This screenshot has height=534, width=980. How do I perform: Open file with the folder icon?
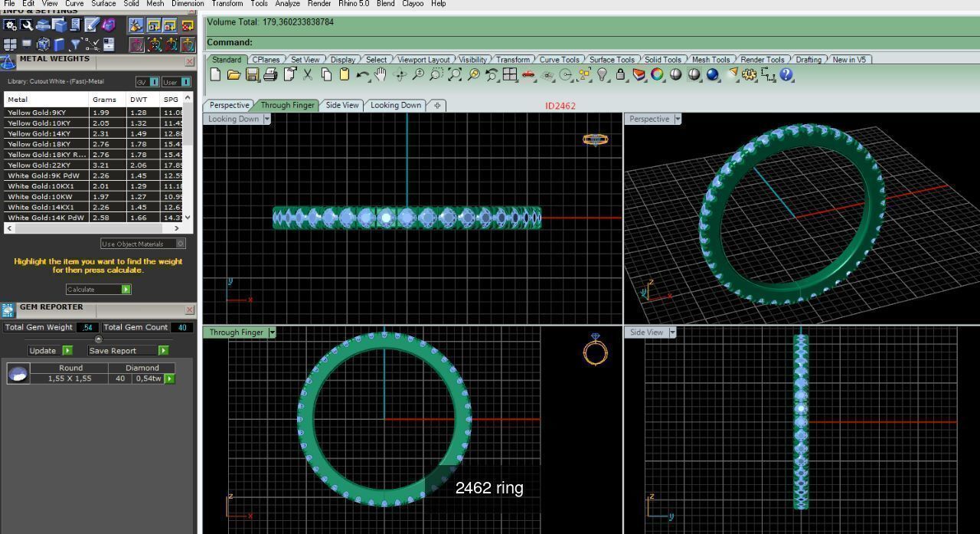[234, 74]
